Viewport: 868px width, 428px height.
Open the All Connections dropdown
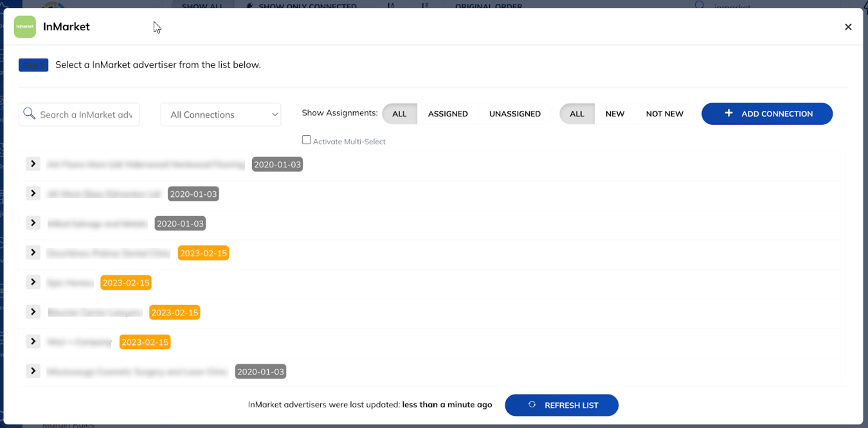click(x=221, y=115)
